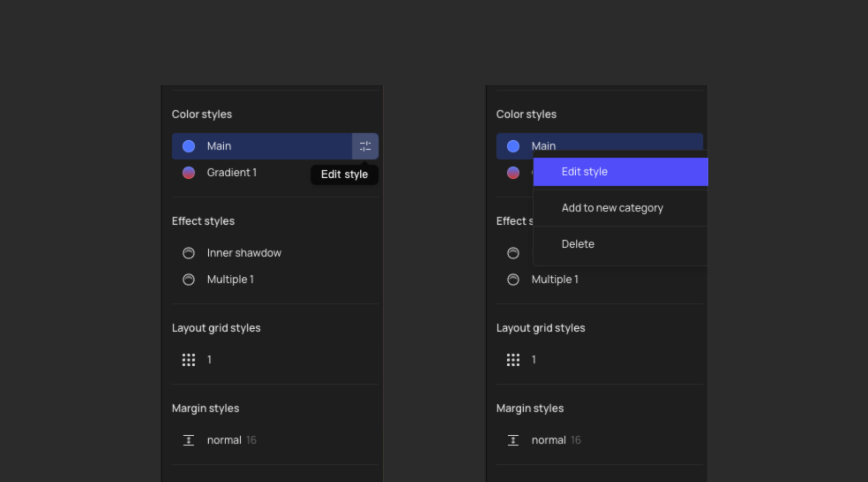Select Multiple 1 style name in right panel
Viewport: 868px width, 482px height.
click(x=555, y=280)
